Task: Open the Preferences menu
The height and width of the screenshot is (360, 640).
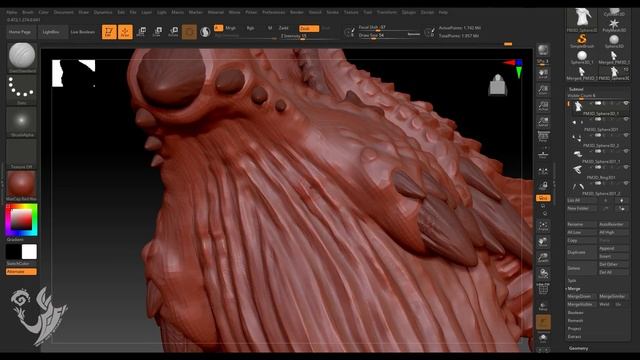Action: (x=273, y=12)
